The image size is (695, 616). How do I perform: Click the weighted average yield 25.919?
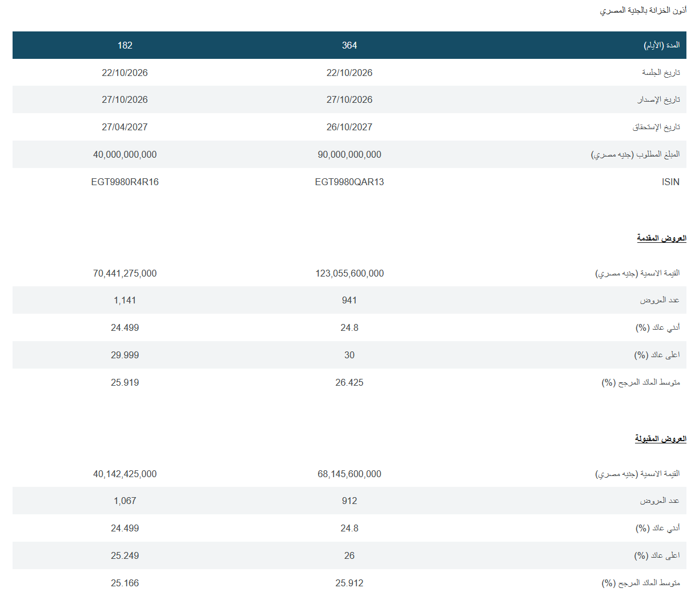125,383
